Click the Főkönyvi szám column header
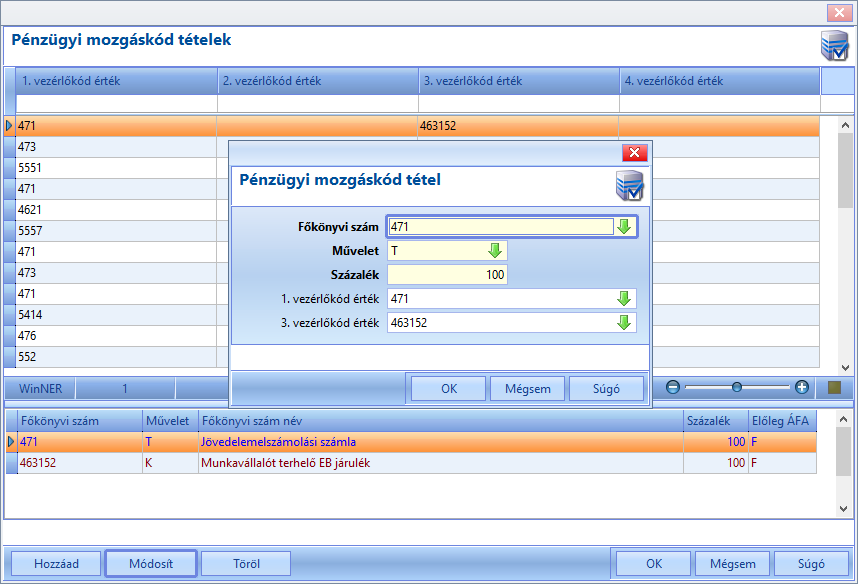The width and height of the screenshot is (858, 584). (80, 421)
